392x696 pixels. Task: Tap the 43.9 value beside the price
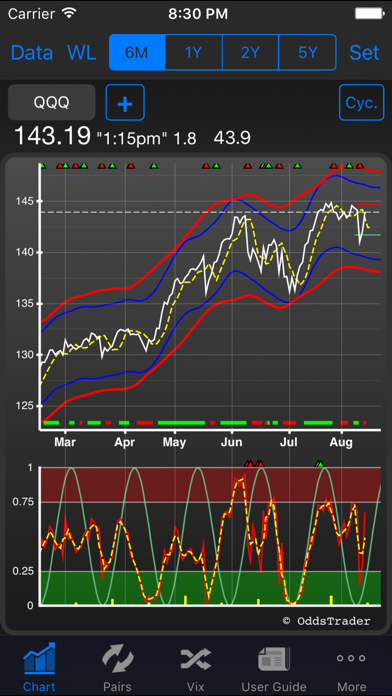pyautogui.click(x=232, y=138)
